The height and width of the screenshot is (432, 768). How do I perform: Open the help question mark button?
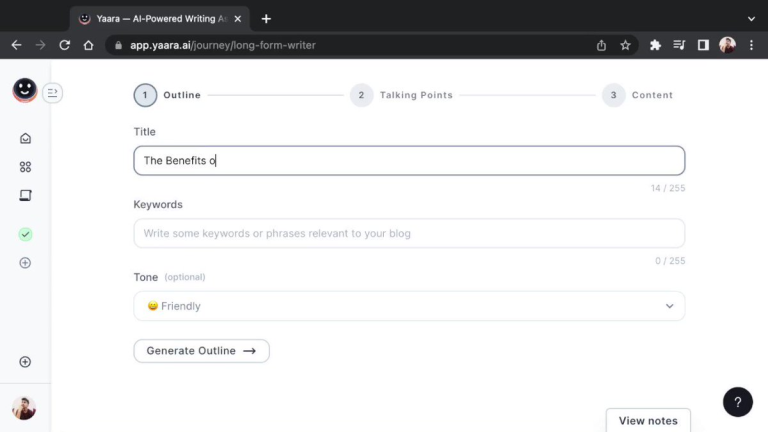737,402
